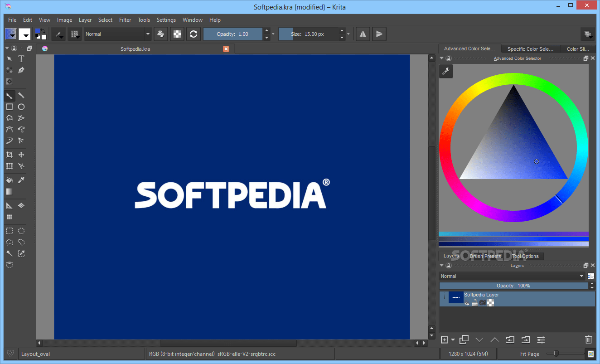600x364 pixels.
Task: Delete the current layer with the trash icon
Action: click(588, 339)
